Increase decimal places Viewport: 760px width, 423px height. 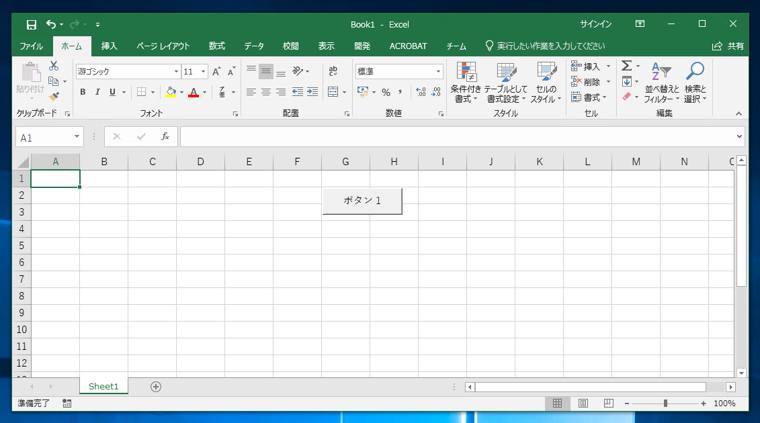click(421, 92)
